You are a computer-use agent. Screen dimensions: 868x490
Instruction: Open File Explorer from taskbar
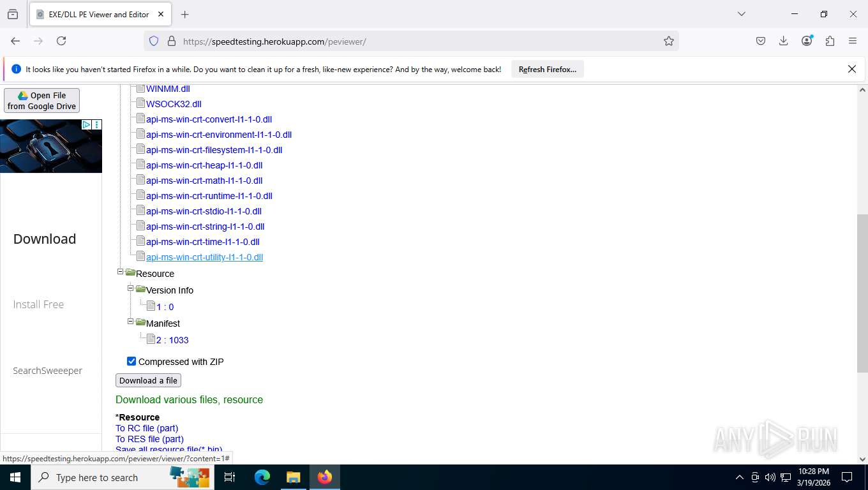coord(293,477)
